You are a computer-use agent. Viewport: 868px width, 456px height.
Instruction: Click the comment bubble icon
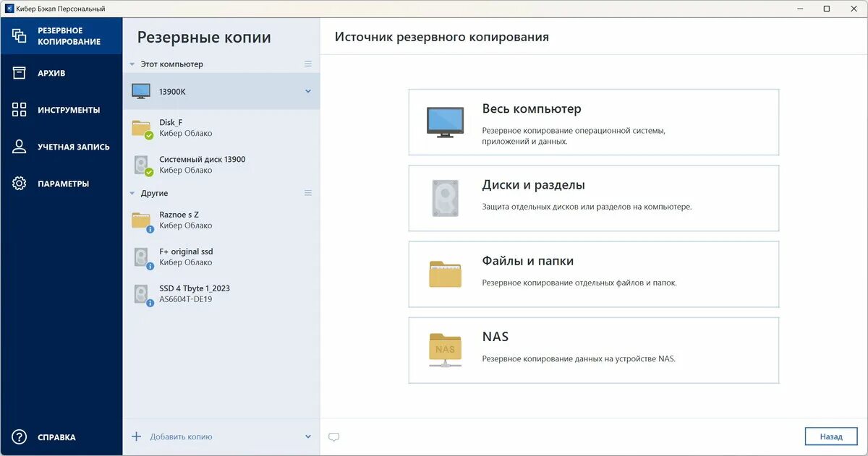click(333, 437)
